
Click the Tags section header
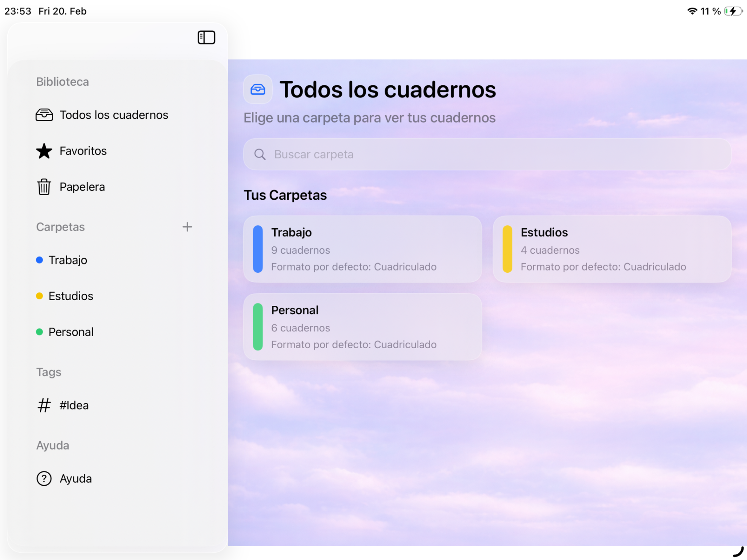(x=49, y=372)
